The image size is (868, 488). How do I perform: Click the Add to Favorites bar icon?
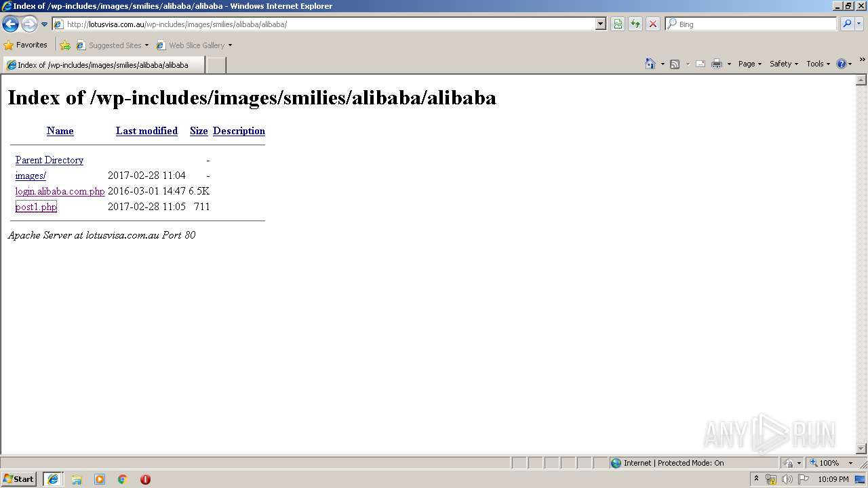[x=65, y=45]
